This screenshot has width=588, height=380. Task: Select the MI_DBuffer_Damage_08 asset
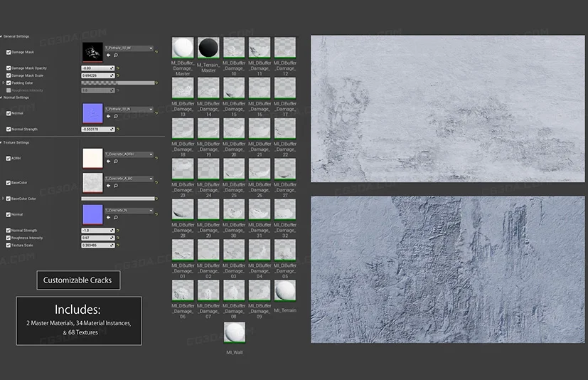tap(234, 290)
